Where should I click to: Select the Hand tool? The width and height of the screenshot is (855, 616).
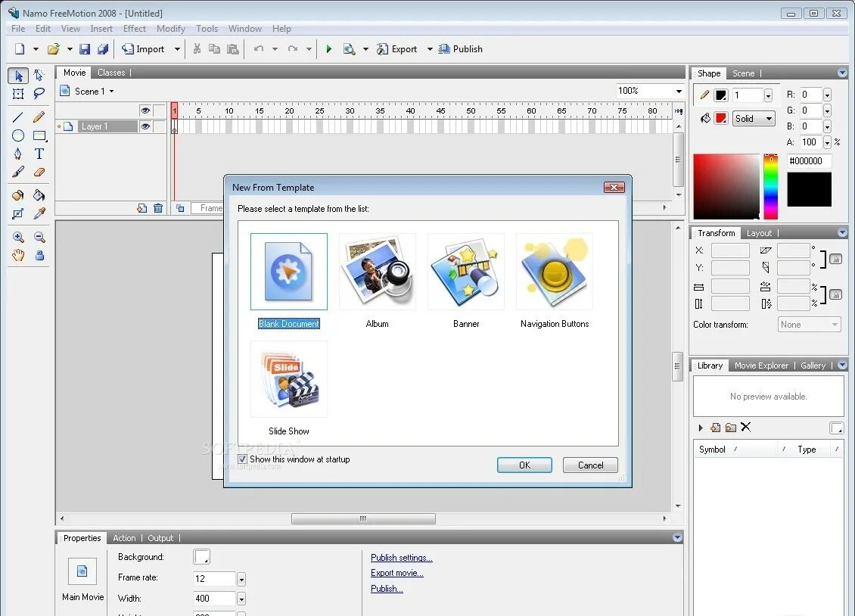click(18, 255)
